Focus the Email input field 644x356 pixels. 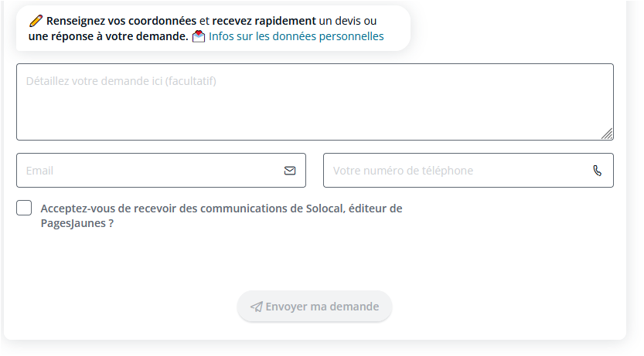pos(161,170)
